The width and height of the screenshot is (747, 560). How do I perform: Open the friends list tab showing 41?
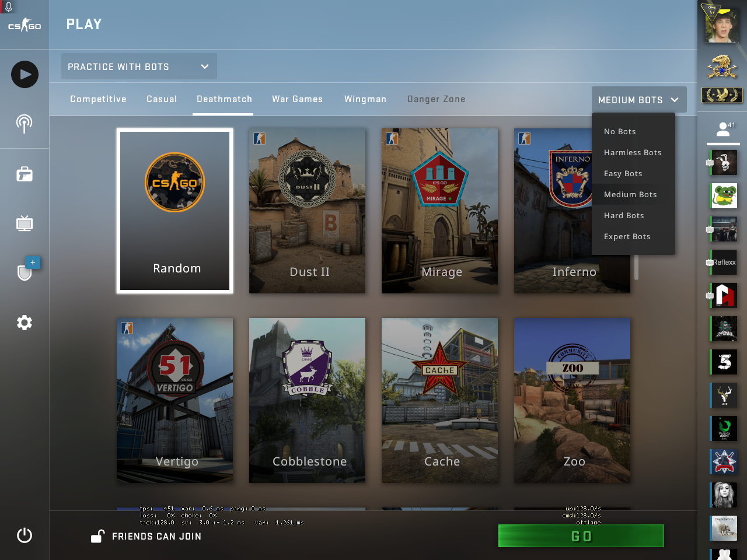point(724,129)
